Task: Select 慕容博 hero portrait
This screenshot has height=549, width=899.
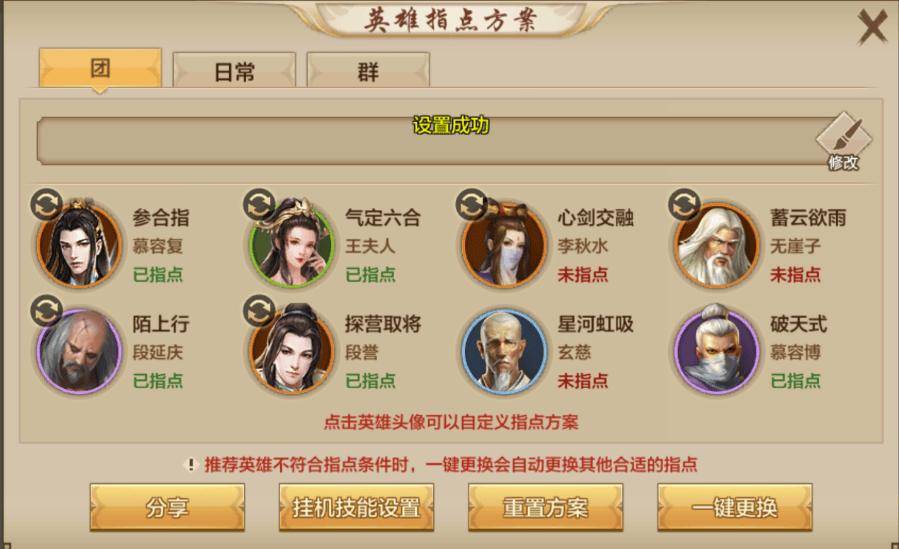Action: pos(717,350)
